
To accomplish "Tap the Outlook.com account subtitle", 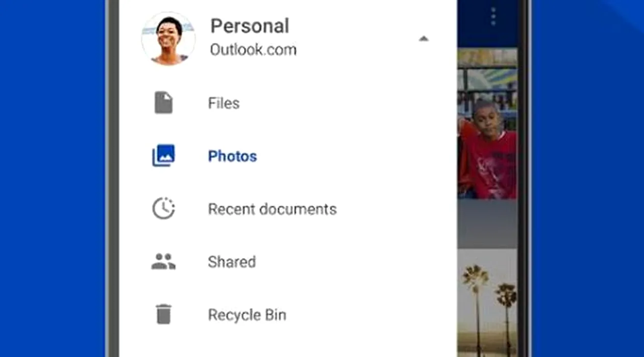I will tap(253, 50).
